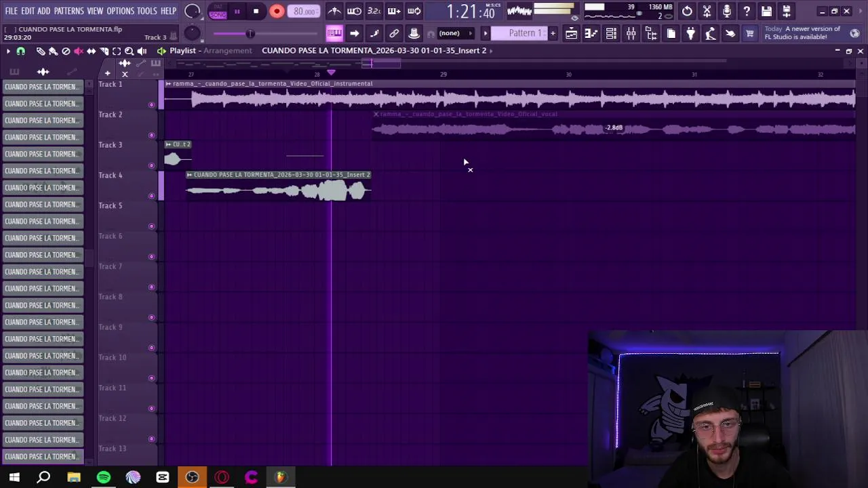Toggle the metronome button
868x488 pixels.
[x=334, y=11]
